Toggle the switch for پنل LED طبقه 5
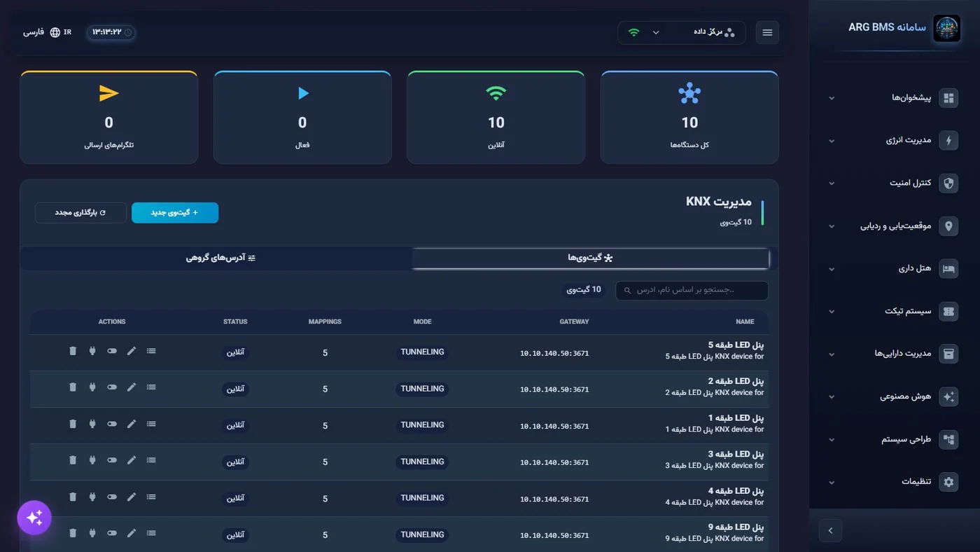This screenshot has width=980, height=552. pyautogui.click(x=112, y=351)
